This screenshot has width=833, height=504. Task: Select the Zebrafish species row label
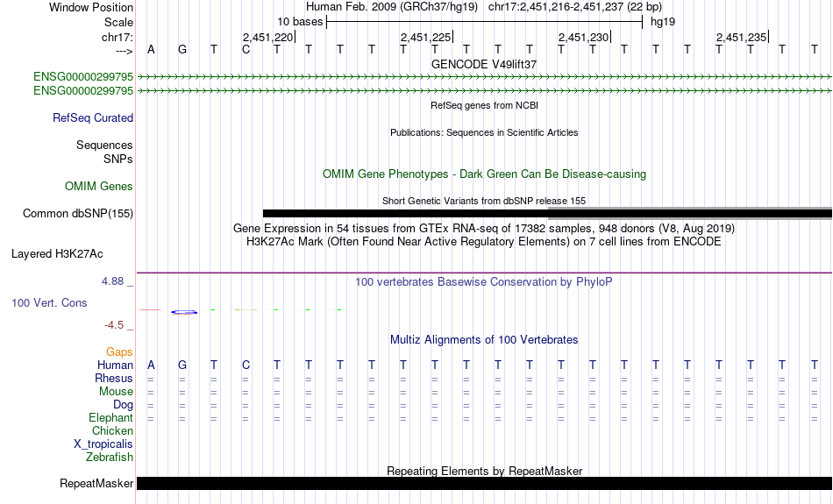(110, 457)
